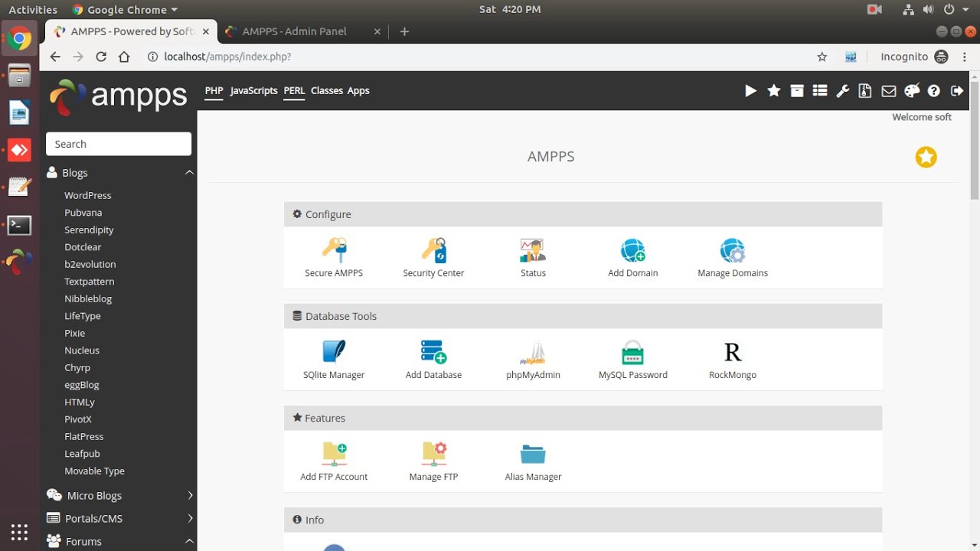Screen dimensions: 980x551
Task: Launch SQLite Manager
Action: click(x=334, y=352)
